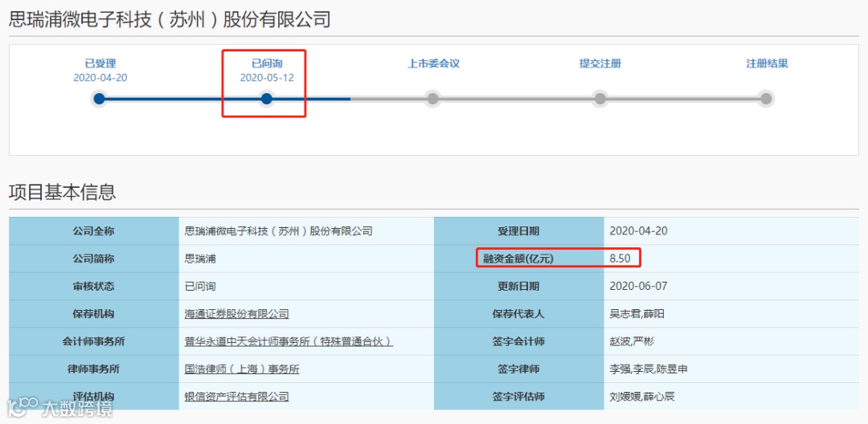Click the 2020-06-07 update date value
The width and height of the screenshot is (868, 424).
(638, 287)
